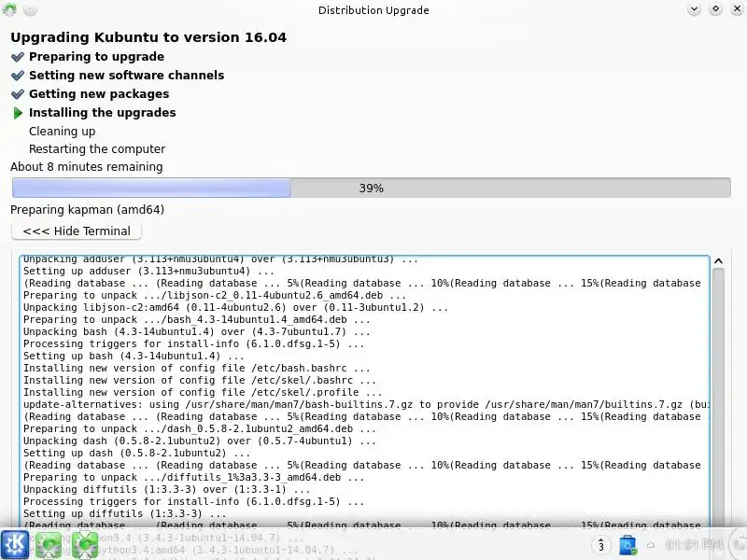
Task: Click the 39% upgrade progress bar
Action: (x=371, y=188)
